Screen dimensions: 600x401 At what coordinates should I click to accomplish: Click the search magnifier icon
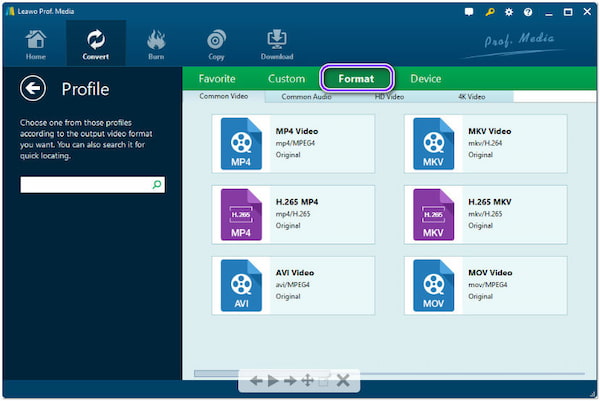(157, 184)
